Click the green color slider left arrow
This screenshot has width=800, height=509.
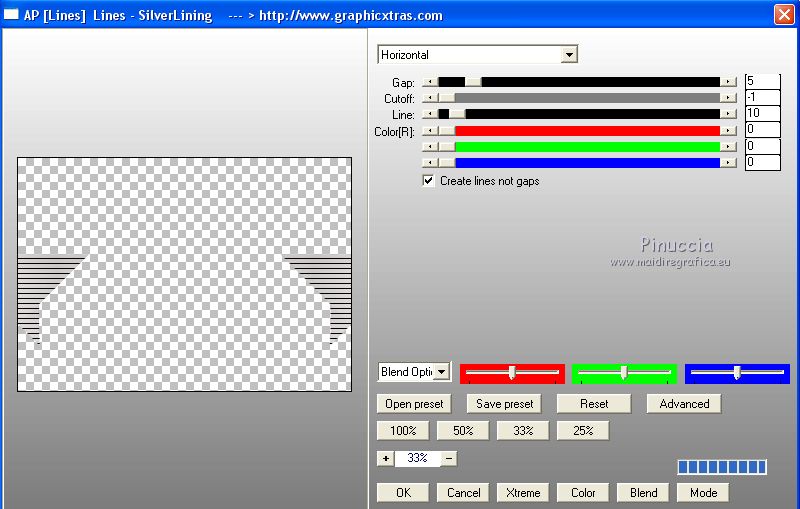coord(430,147)
